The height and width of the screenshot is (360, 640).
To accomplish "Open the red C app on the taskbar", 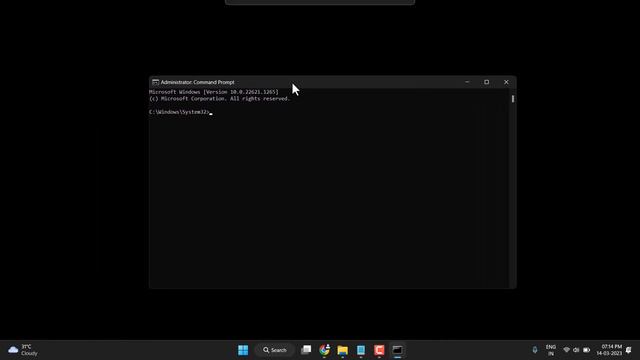I will (x=379, y=350).
